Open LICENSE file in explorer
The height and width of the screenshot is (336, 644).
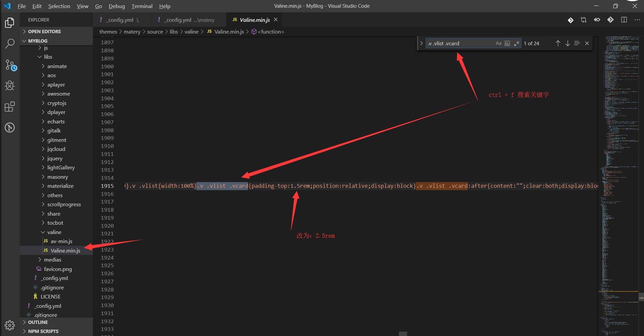point(56,297)
